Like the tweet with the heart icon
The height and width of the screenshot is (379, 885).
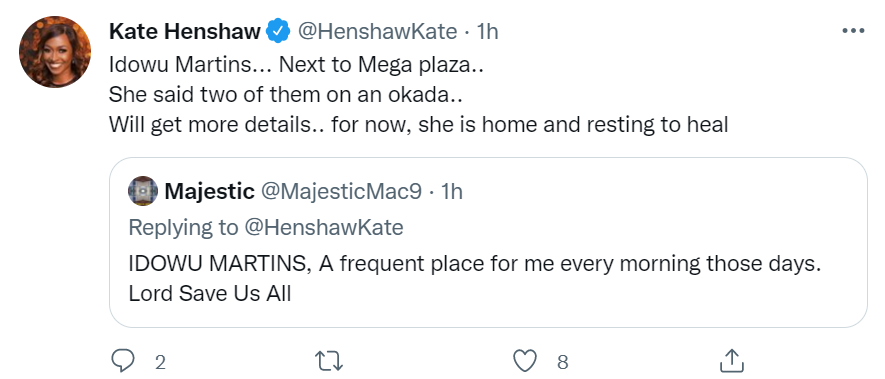click(525, 361)
